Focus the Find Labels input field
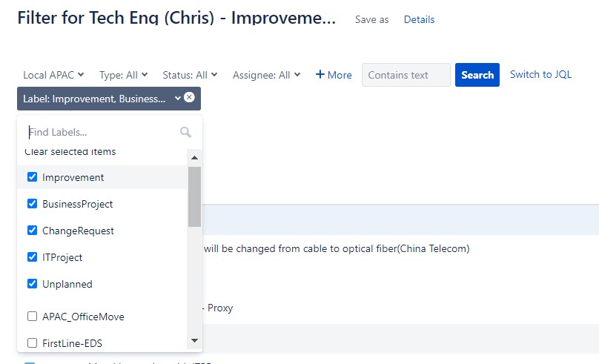Image resolution: width=599 pixels, height=364 pixels. [x=103, y=132]
